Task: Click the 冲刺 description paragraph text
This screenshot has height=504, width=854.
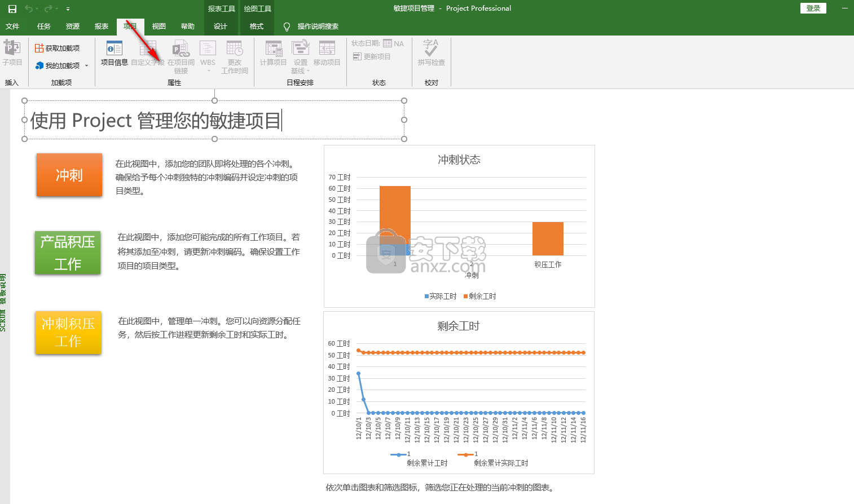Action: coord(206,178)
